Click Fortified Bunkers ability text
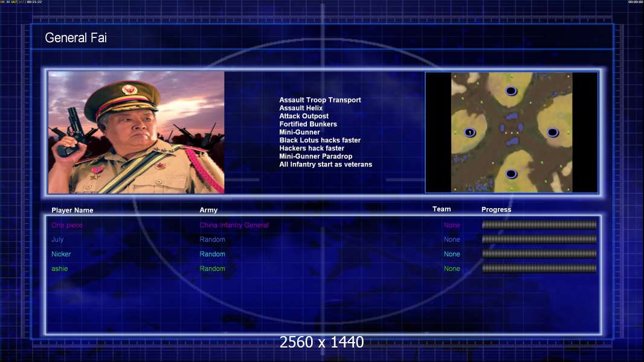 308,124
